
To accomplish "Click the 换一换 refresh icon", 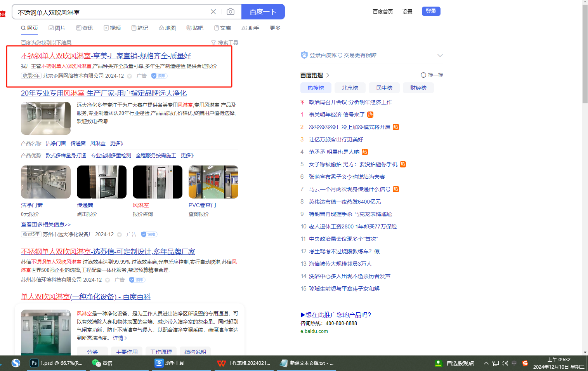I will click(423, 75).
